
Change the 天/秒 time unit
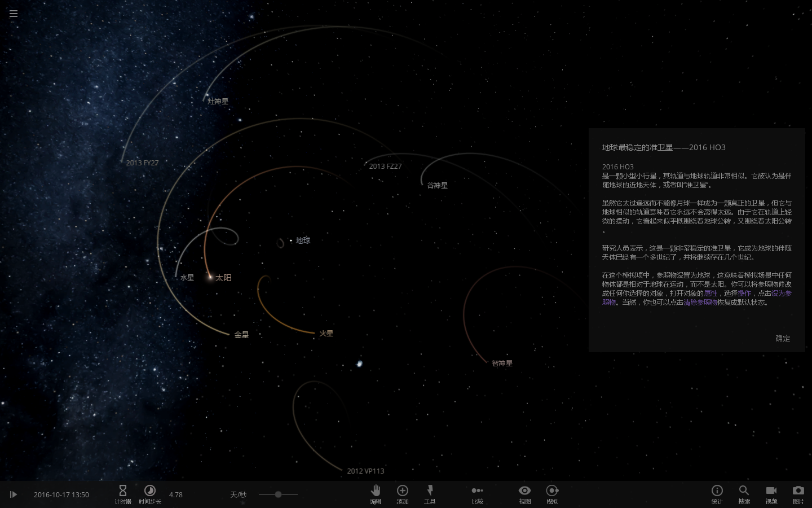[239, 494]
